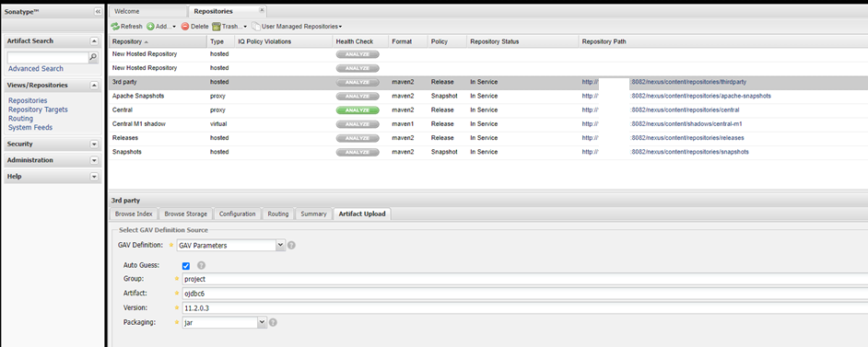The image size is (868, 347).
Task: Click the Artifact Search magnifier icon
Action: (x=94, y=57)
